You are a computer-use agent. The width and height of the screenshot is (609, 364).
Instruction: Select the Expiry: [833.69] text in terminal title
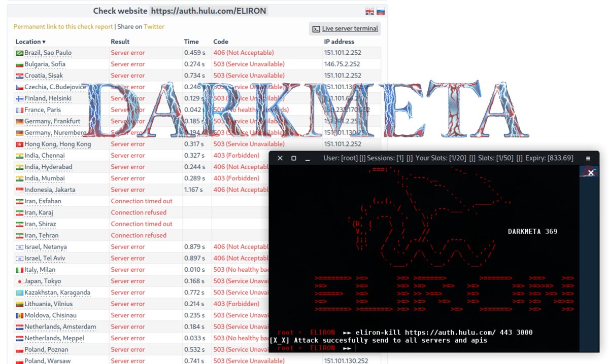(x=549, y=158)
